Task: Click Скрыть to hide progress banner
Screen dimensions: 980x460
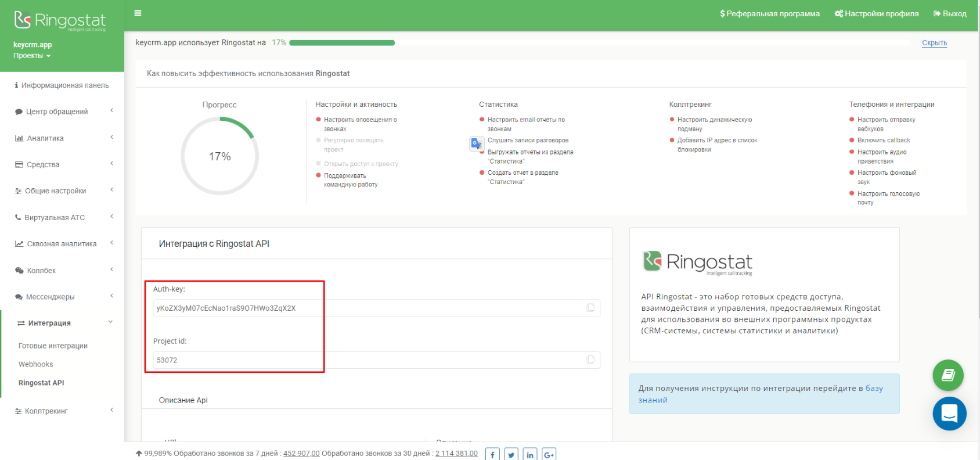Action: 934,43
